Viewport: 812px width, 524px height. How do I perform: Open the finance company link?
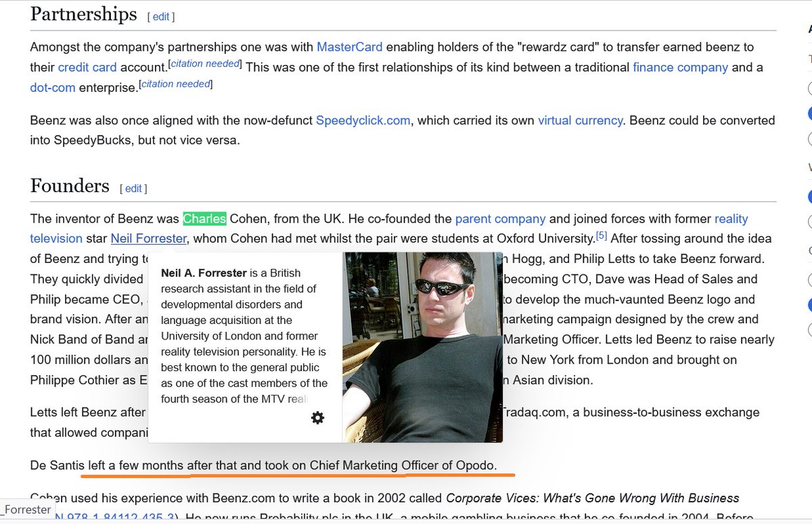click(x=681, y=68)
